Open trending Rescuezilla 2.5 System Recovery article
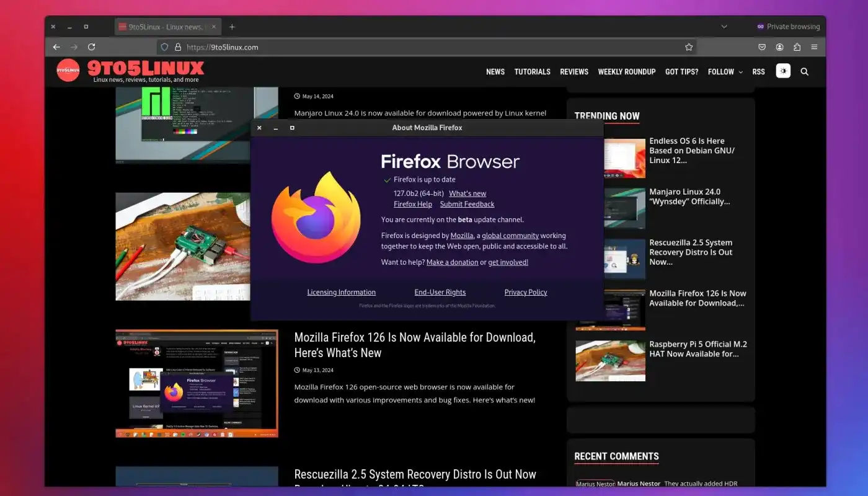868x496 pixels. pyautogui.click(x=691, y=252)
